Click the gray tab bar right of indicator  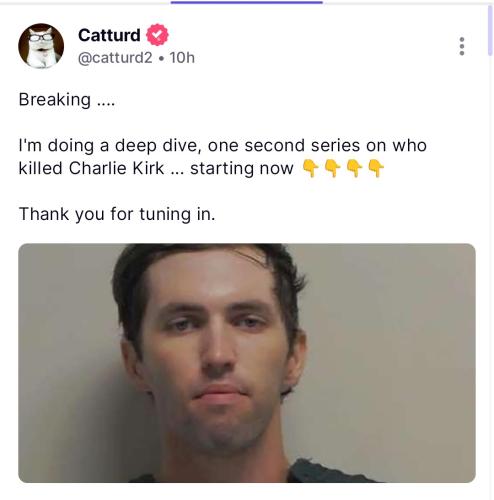tap(404, 3)
